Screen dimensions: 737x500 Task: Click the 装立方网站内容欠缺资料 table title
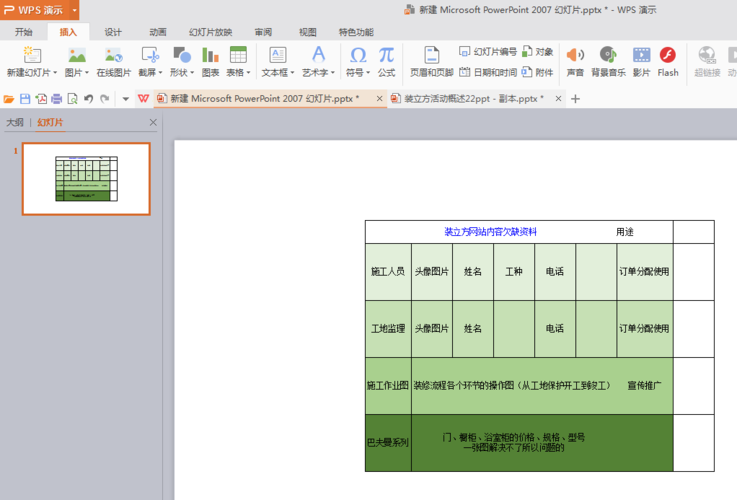pyautogui.click(x=490, y=232)
